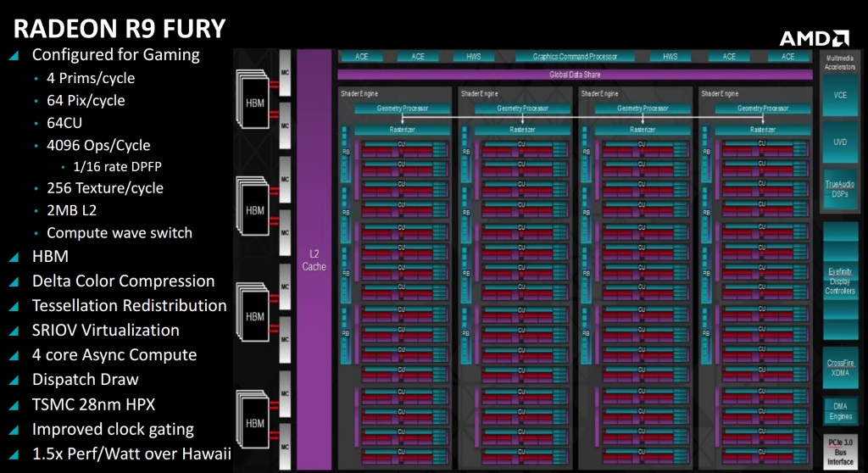Image resolution: width=868 pixels, height=473 pixels.
Task: Select the HBM bullet in the feature list
Action: (50, 257)
